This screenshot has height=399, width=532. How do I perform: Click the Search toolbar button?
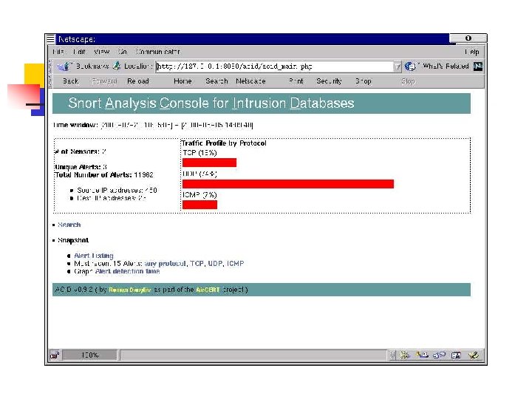(216, 81)
